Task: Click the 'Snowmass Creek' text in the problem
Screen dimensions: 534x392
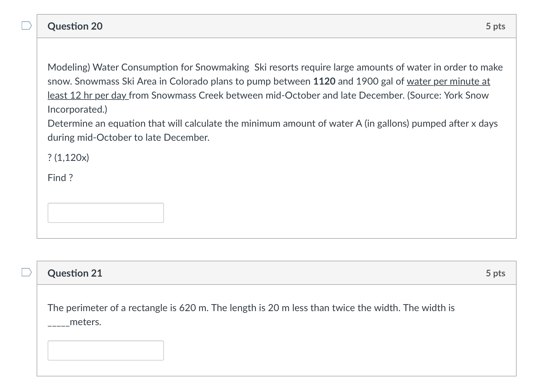Action: coord(188,95)
